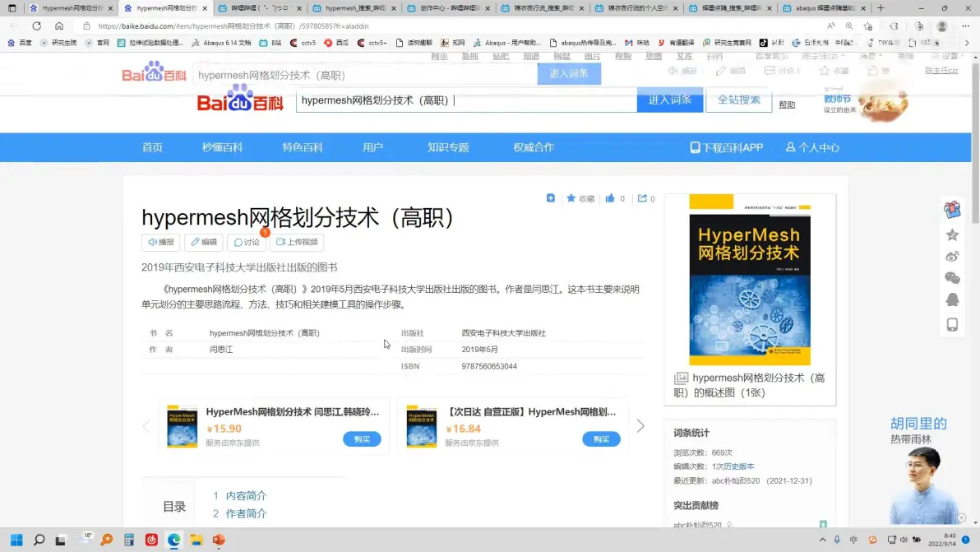Open the calculator taskbar icon

(129, 540)
